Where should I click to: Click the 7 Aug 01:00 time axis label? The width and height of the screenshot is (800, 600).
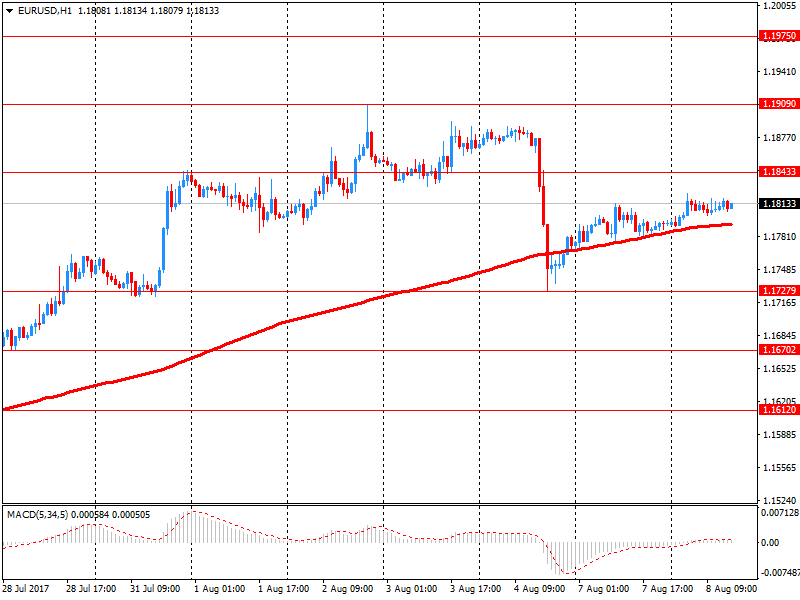coord(604,589)
